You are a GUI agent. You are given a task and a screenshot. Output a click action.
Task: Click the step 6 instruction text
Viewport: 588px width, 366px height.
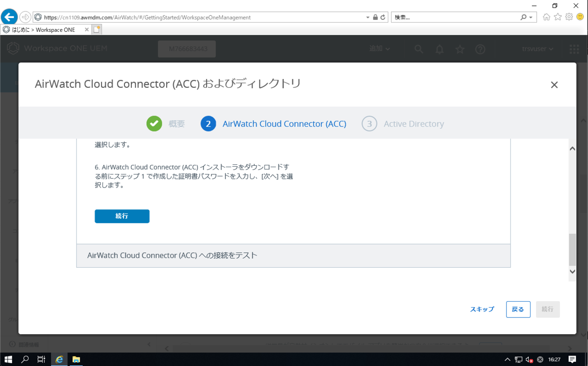point(194,176)
